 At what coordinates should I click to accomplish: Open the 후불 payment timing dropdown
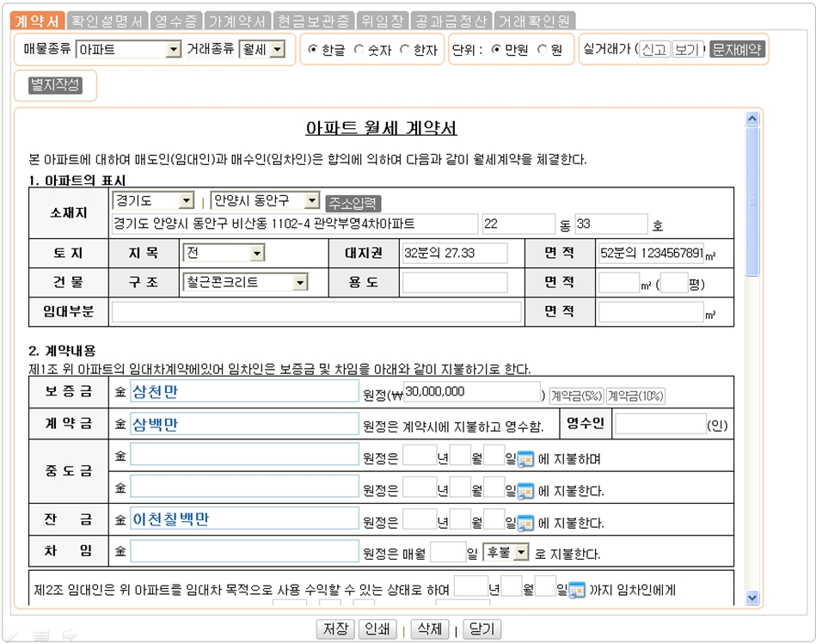(507, 552)
